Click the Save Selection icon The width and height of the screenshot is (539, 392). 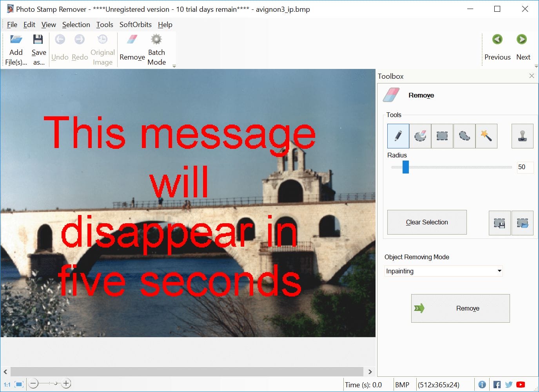pyautogui.click(x=499, y=223)
